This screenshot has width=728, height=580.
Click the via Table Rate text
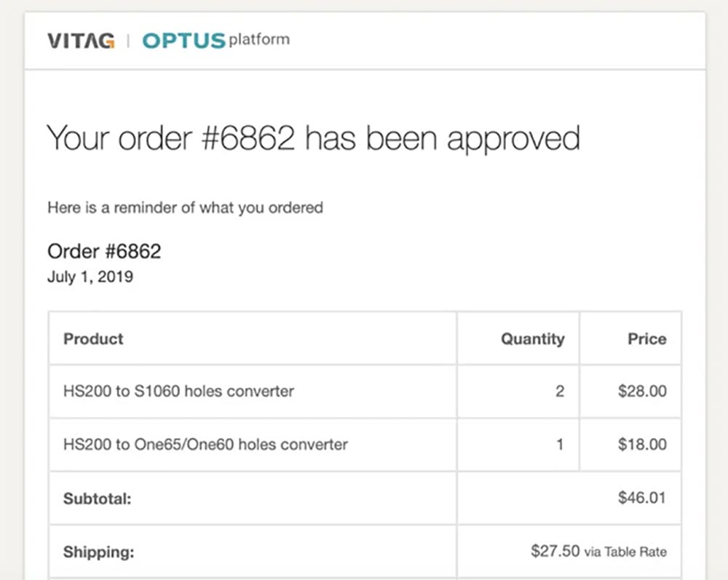[625, 552]
